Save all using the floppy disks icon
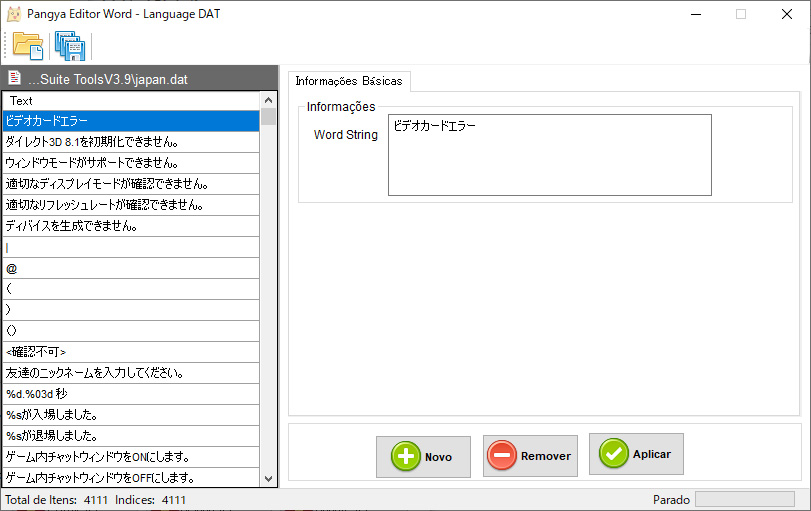Viewport: 811px width, 511px height. click(70, 46)
